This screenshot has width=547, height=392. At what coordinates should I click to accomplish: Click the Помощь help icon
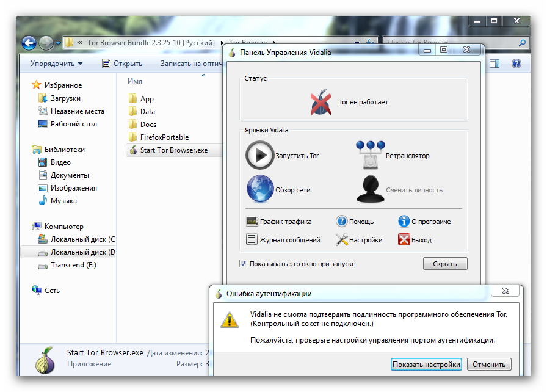pyautogui.click(x=342, y=222)
